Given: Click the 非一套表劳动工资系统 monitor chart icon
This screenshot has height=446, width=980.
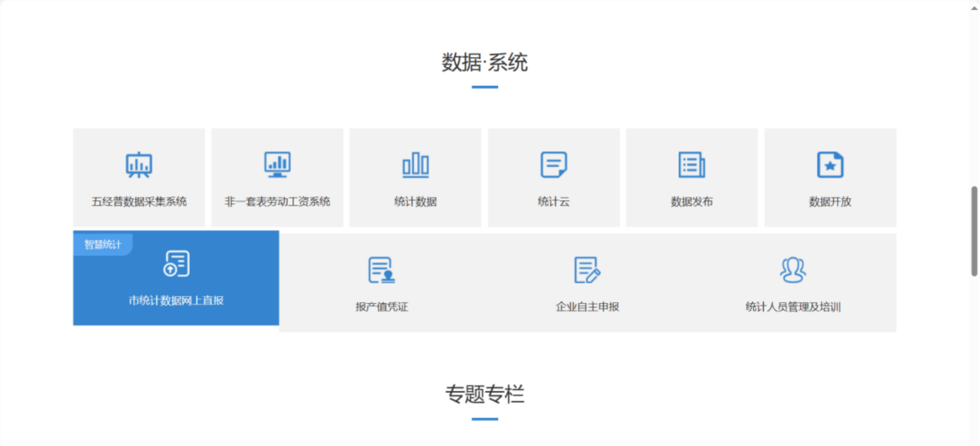Looking at the screenshot, I should 277,165.
